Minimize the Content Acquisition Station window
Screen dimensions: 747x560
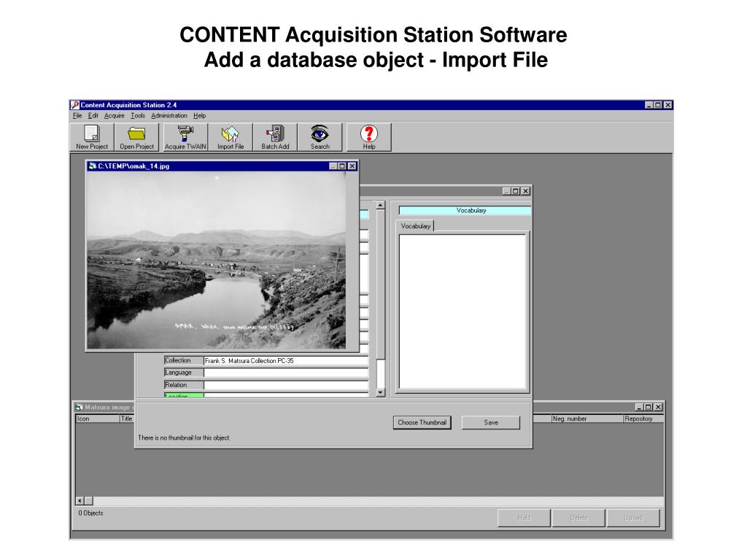pyautogui.click(x=649, y=105)
